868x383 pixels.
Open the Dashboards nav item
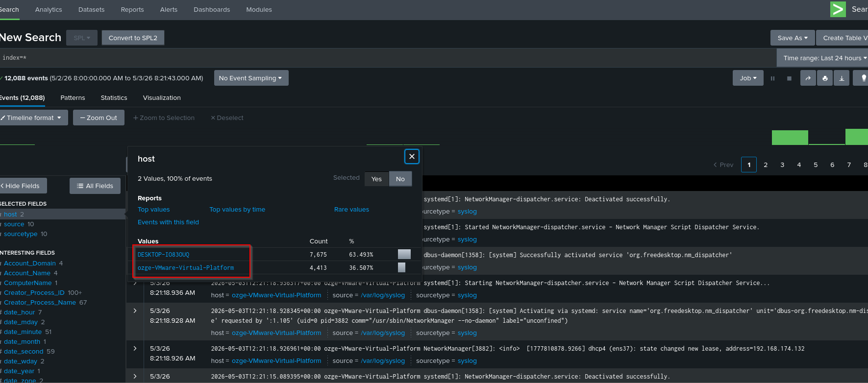click(212, 9)
